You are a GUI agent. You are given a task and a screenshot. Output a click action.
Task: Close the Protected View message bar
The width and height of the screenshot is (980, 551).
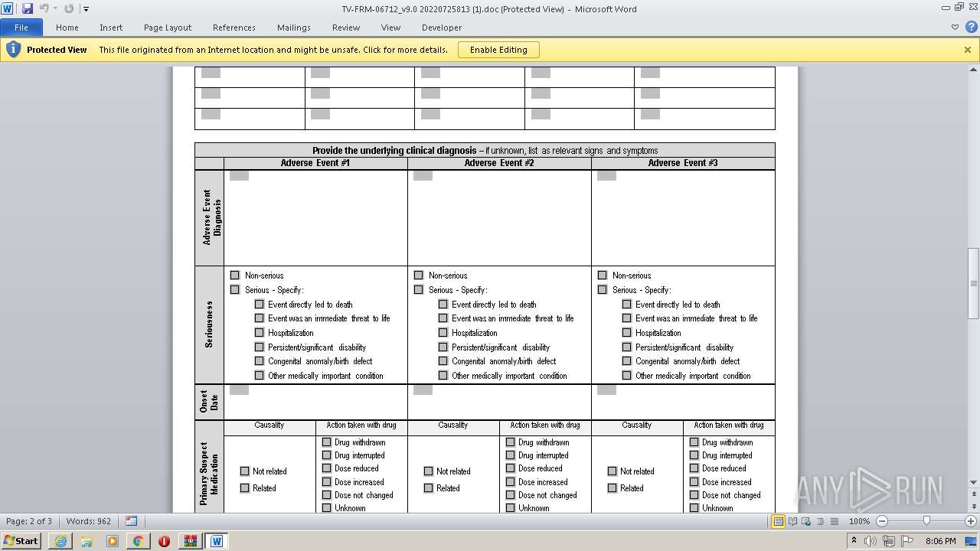point(968,50)
